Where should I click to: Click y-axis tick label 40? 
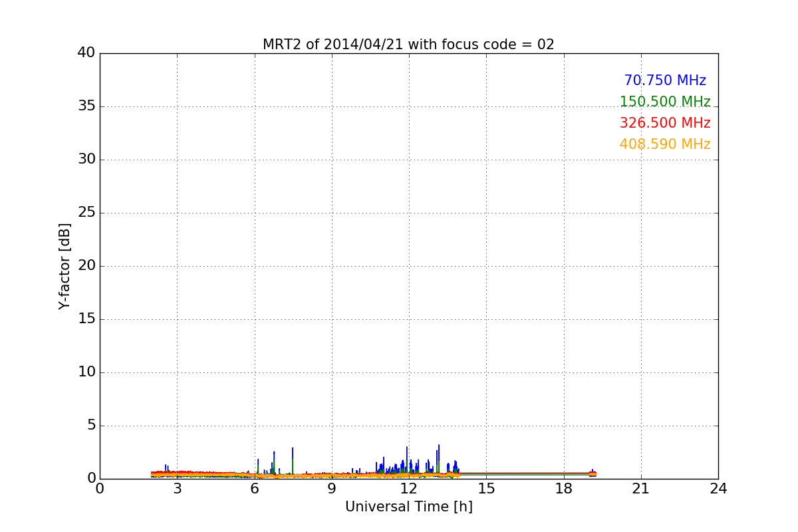(x=86, y=53)
